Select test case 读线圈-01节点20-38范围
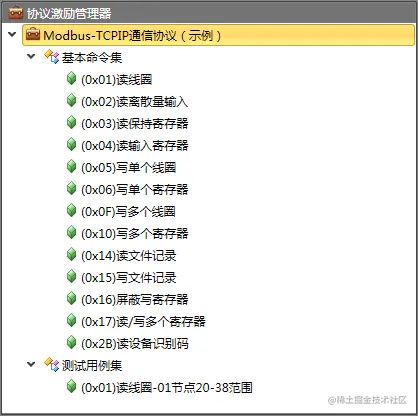 167,387
